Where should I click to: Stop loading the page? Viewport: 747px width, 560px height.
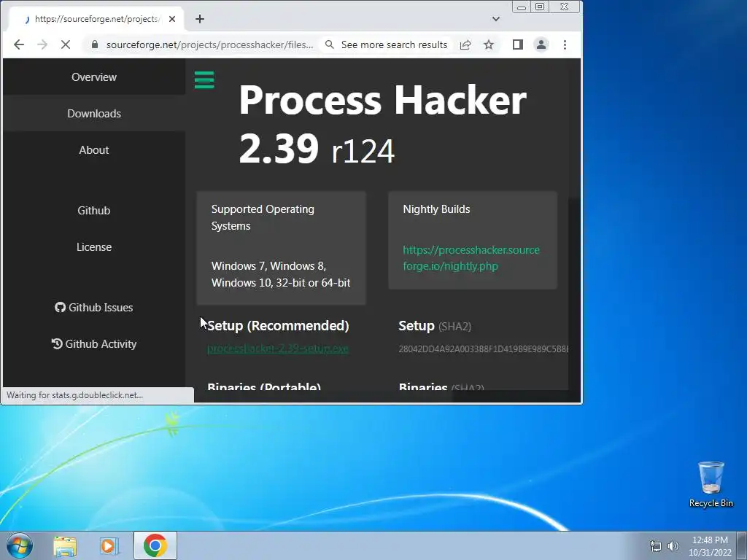[66, 44]
